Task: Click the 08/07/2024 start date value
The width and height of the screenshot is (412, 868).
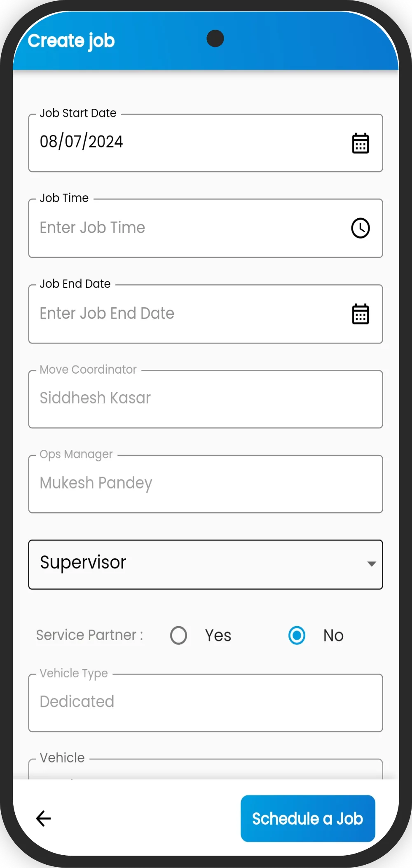Action: (x=82, y=142)
